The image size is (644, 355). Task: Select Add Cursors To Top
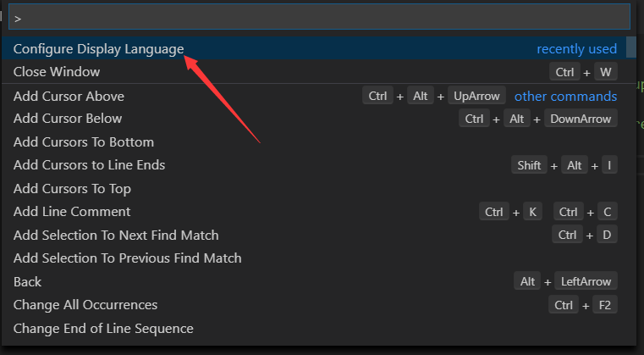click(72, 188)
